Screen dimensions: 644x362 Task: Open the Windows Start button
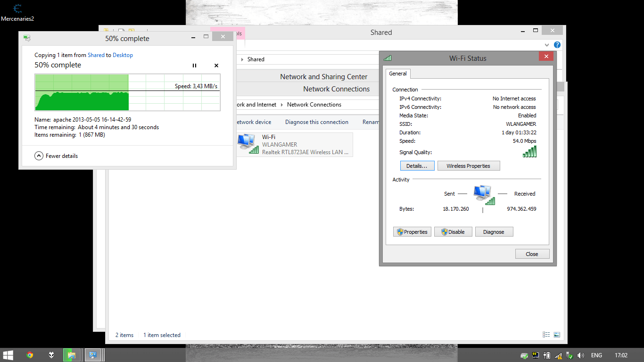[x=8, y=355]
